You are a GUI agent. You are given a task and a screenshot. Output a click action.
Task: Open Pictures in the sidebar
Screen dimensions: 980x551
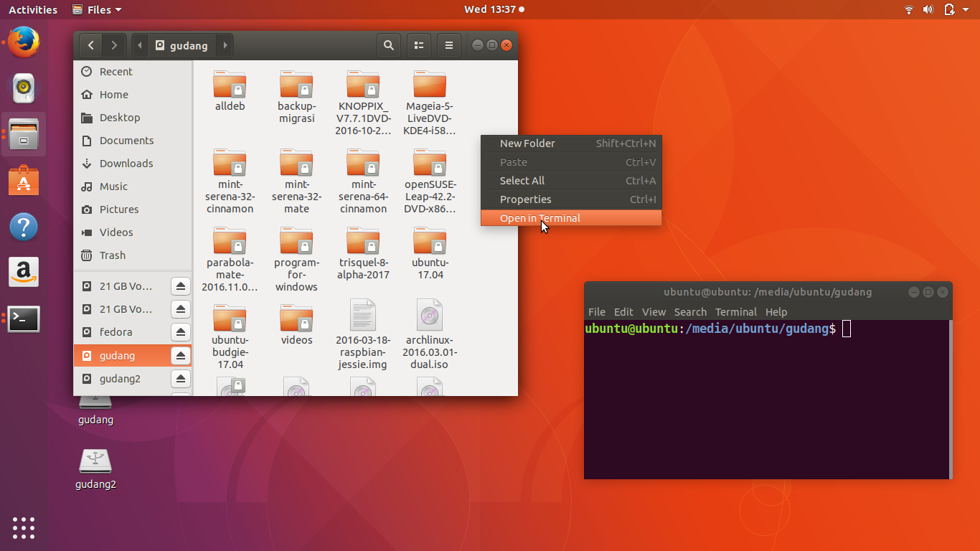pyautogui.click(x=133, y=209)
